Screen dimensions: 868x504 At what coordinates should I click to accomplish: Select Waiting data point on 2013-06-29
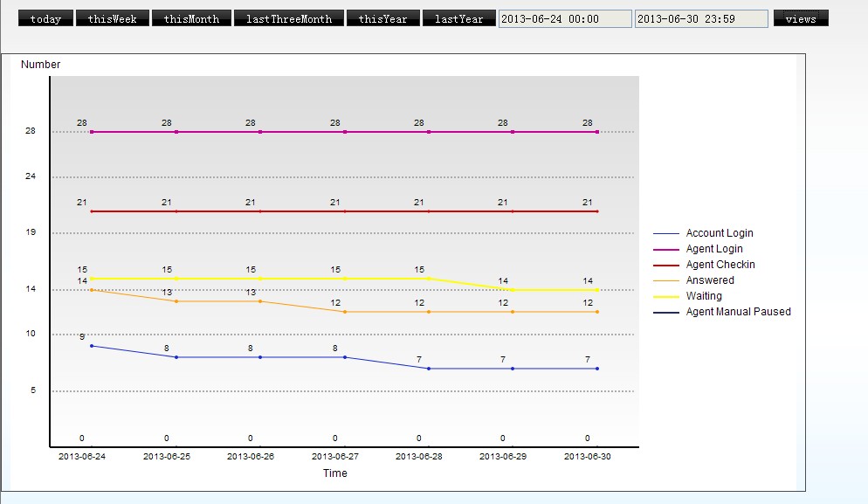coord(513,290)
